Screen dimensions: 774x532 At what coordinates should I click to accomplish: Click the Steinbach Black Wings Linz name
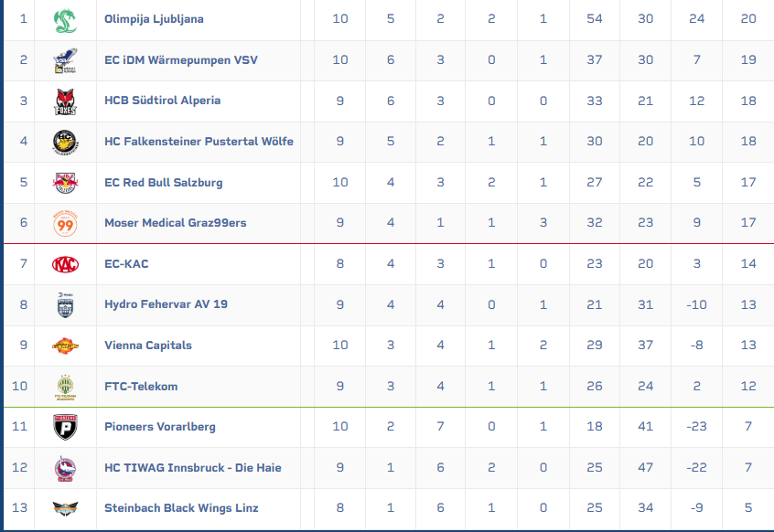coord(181,508)
